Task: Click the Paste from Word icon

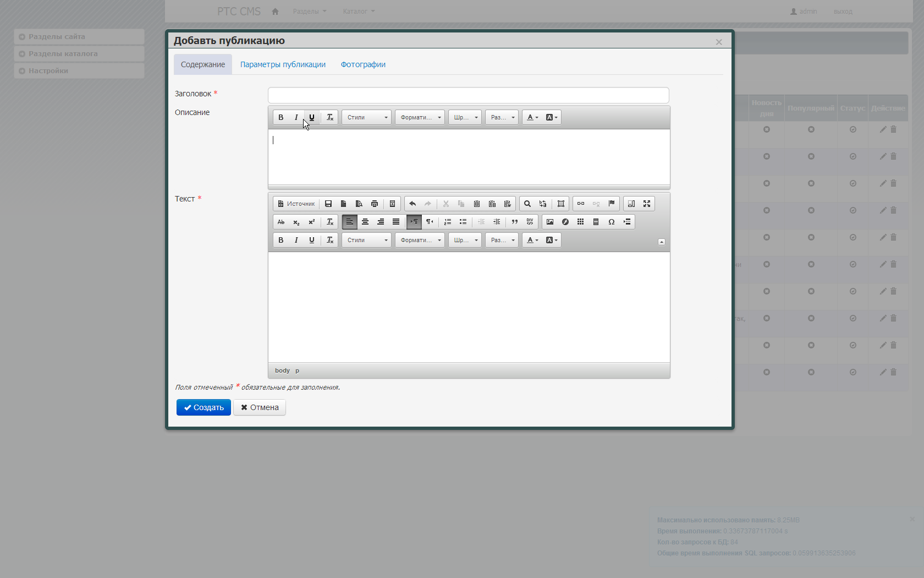Action: click(x=508, y=204)
